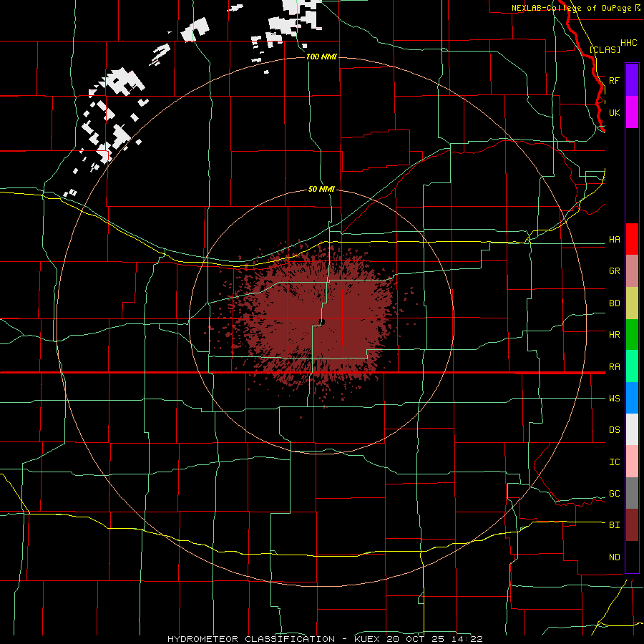Click the '[CLAS]' units label
Image resolution: width=644 pixels, height=644 pixels.
605,49
